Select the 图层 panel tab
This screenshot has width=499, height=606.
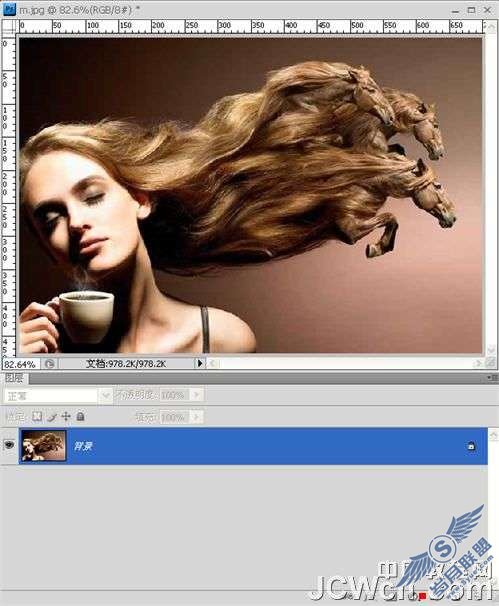click(14, 378)
